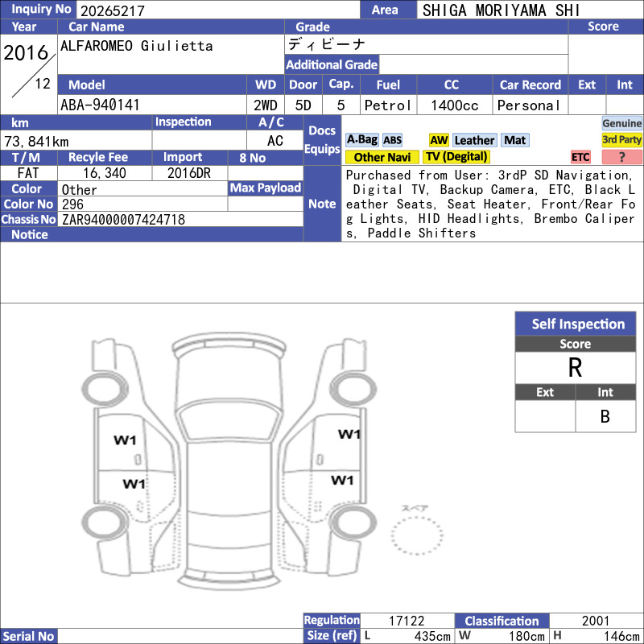Click the Self Inspection header

coord(576,324)
